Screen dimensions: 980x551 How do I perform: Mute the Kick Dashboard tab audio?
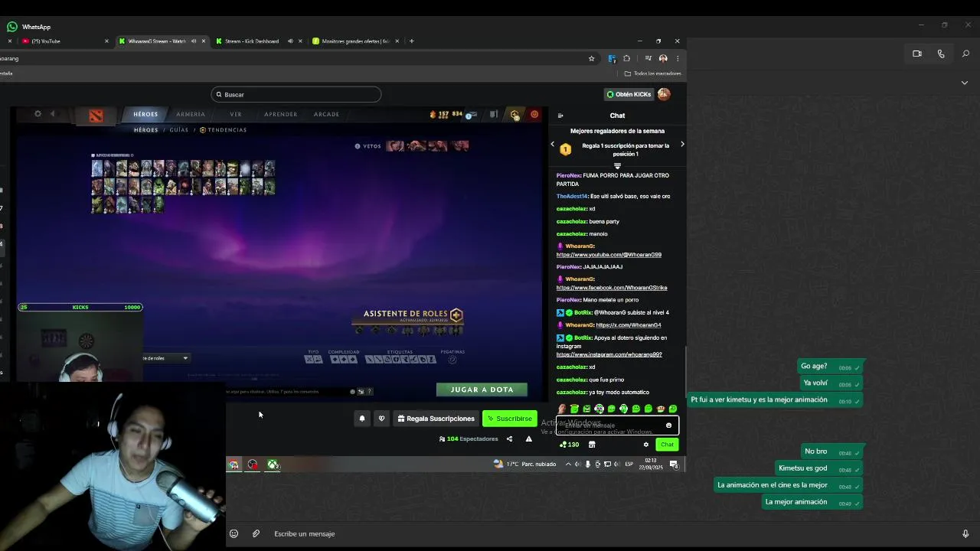(x=290, y=41)
